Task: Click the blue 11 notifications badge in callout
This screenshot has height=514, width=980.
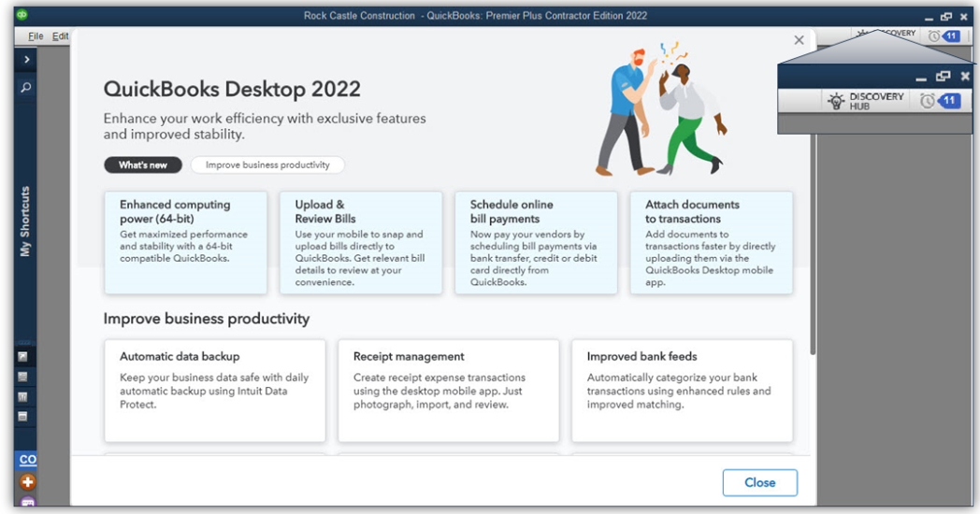Action: click(950, 101)
